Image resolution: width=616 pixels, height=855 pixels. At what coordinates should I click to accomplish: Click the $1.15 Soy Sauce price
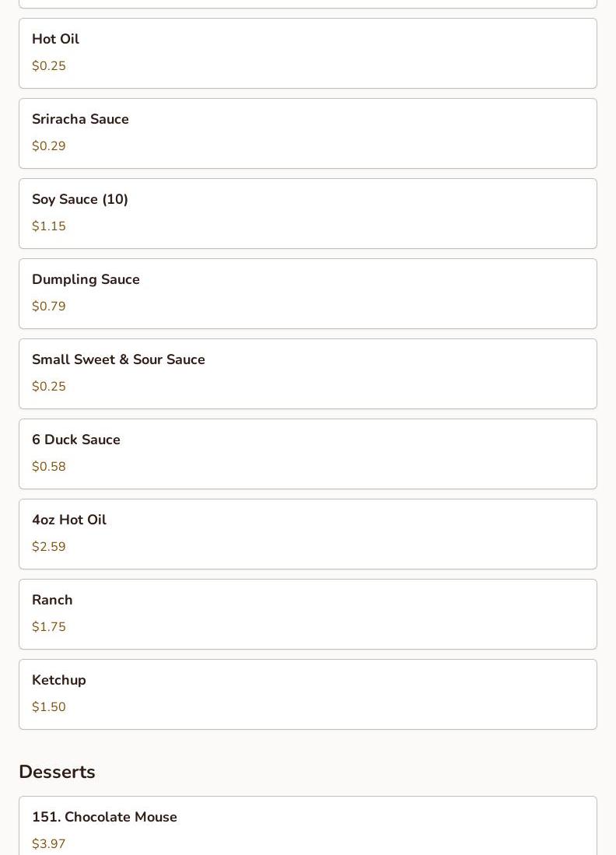(x=49, y=226)
